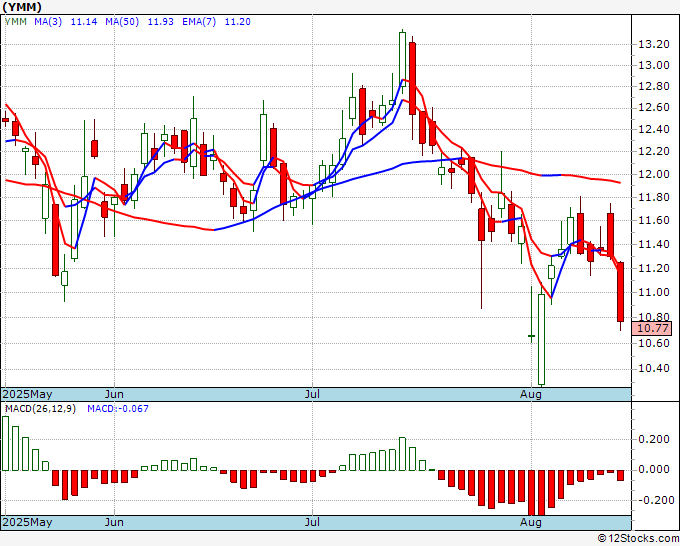
Task: Click 2025May on MACD date axis
Action: [x=27, y=522]
